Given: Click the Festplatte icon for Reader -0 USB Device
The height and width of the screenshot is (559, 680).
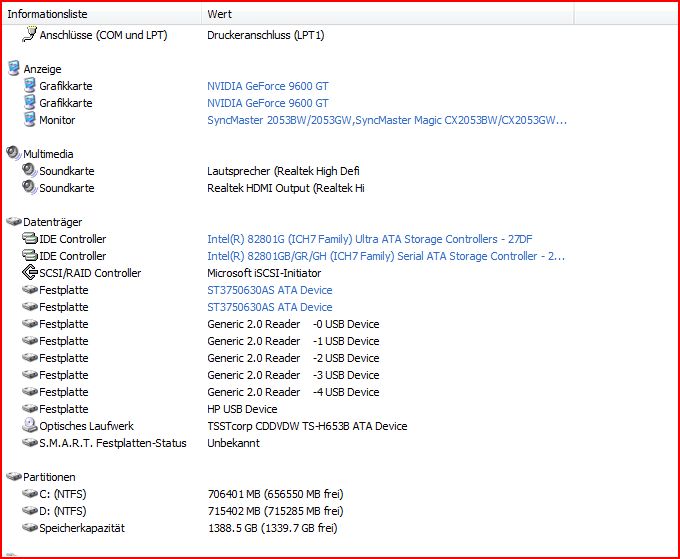Looking at the screenshot, I should tap(30, 324).
